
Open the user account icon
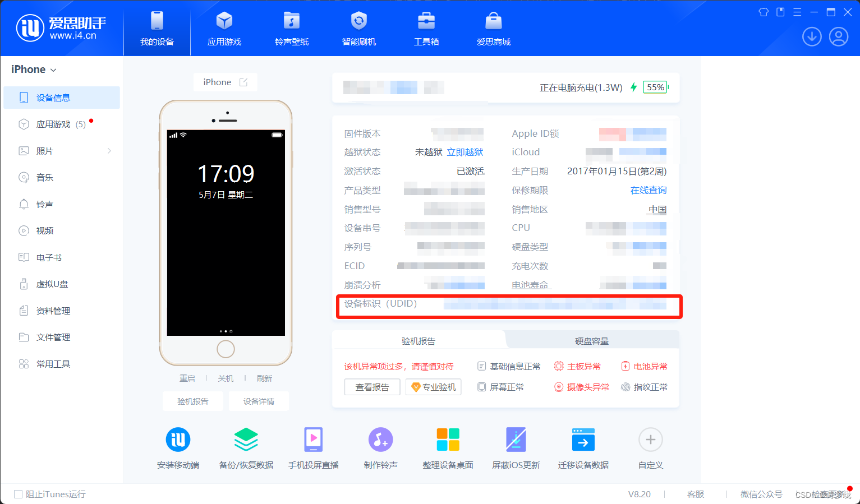(x=839, y=37)
